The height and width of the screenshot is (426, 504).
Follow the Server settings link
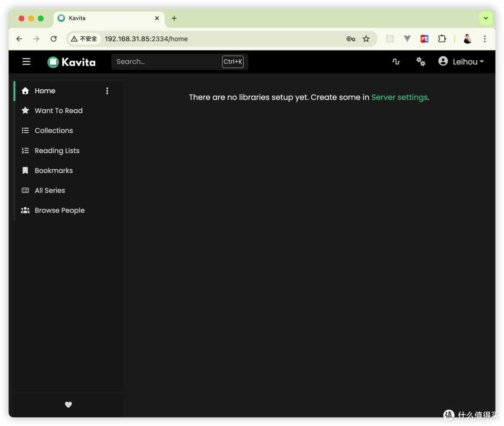[399, 97]
